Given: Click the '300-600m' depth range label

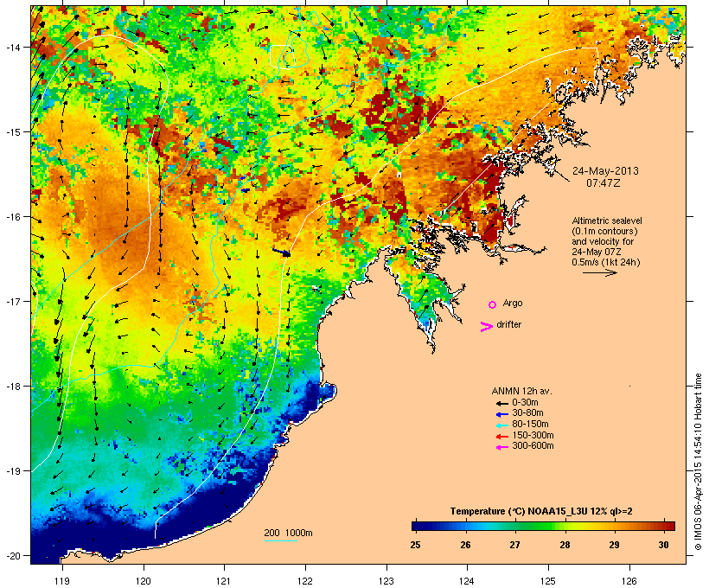Looking at the screenshot, I should [x=533, y=446].
